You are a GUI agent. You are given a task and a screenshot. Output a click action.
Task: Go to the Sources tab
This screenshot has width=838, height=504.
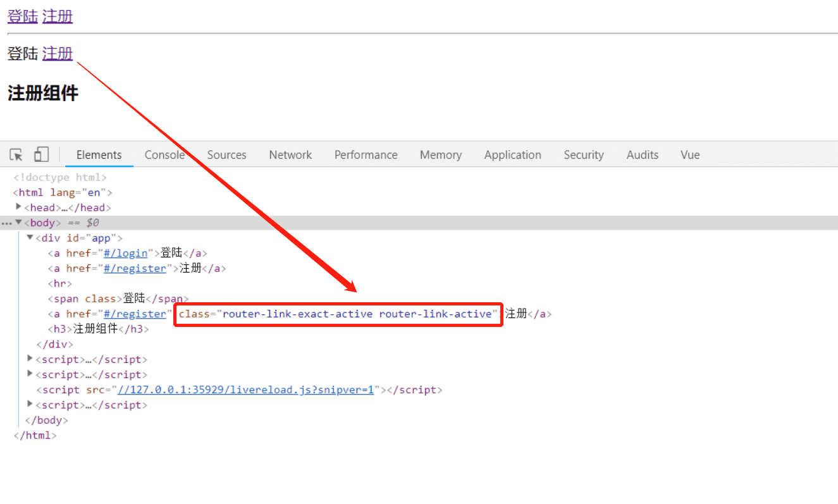(226, 155)
